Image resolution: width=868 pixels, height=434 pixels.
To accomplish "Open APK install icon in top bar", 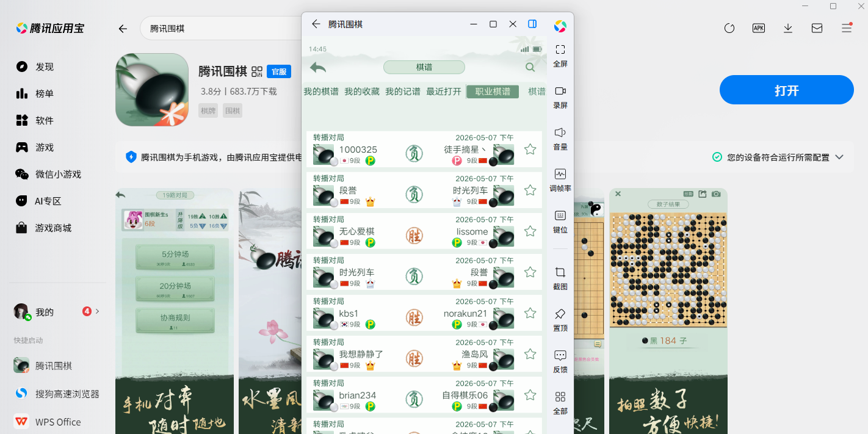I will pyautogui.click(x=759, y=28).
